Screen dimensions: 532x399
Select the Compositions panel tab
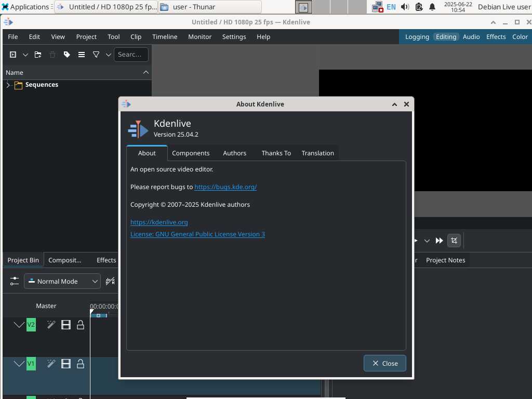(65, 260)
